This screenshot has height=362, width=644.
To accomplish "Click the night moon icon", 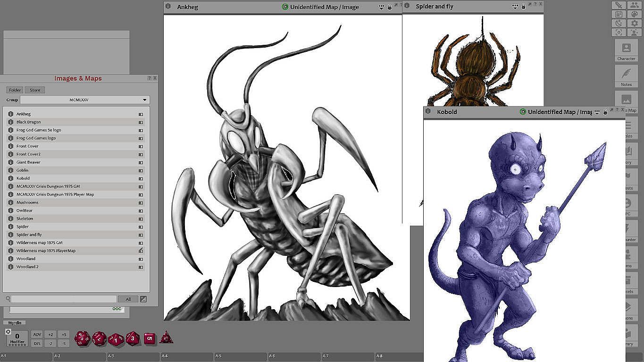I will tap(619, 23).
